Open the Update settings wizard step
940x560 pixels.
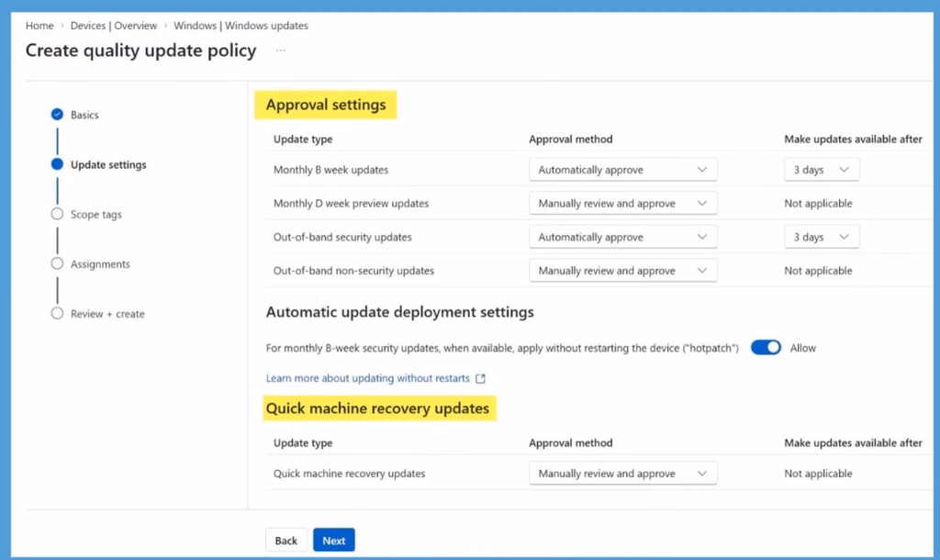[108, 164]
